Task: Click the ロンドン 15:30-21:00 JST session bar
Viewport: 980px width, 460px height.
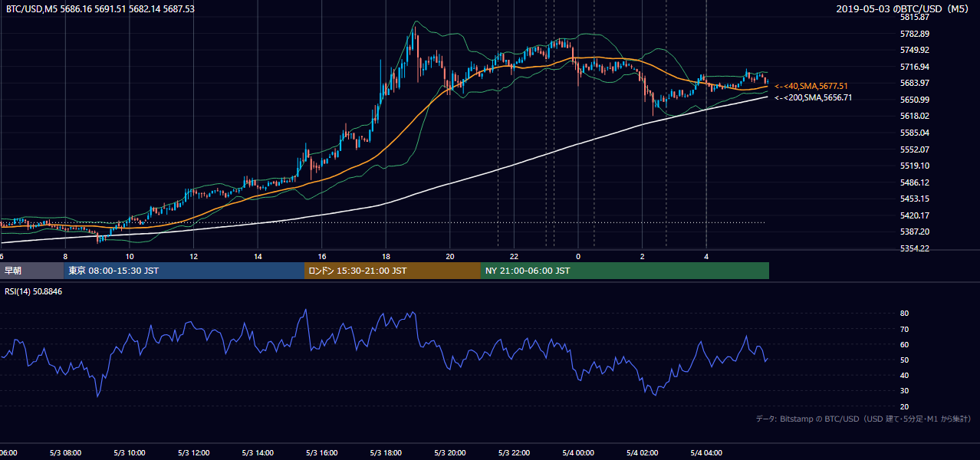Action: tap(393, 271)
